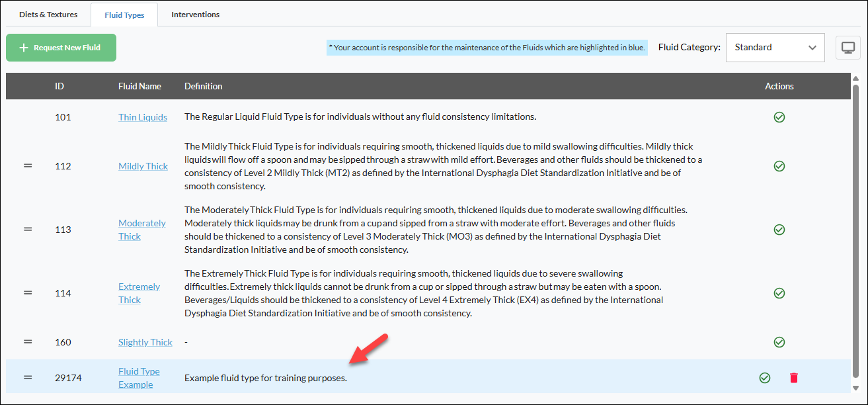Click the ID column header
Screen dimensions: 868x405
[59, 86]
